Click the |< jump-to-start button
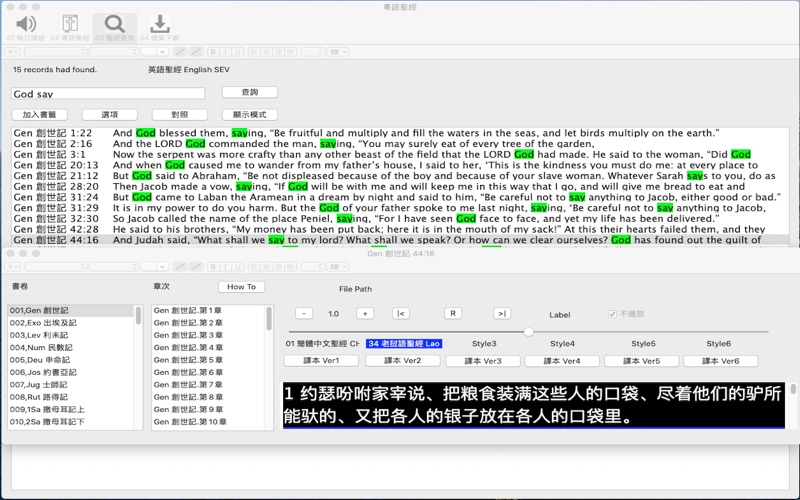 coord(400,313)
